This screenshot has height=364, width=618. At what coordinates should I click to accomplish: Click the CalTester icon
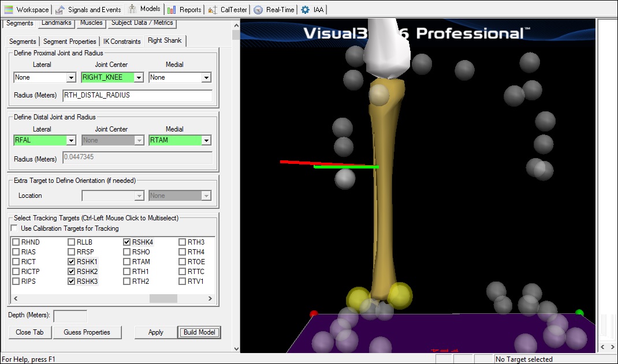[213, 10]
